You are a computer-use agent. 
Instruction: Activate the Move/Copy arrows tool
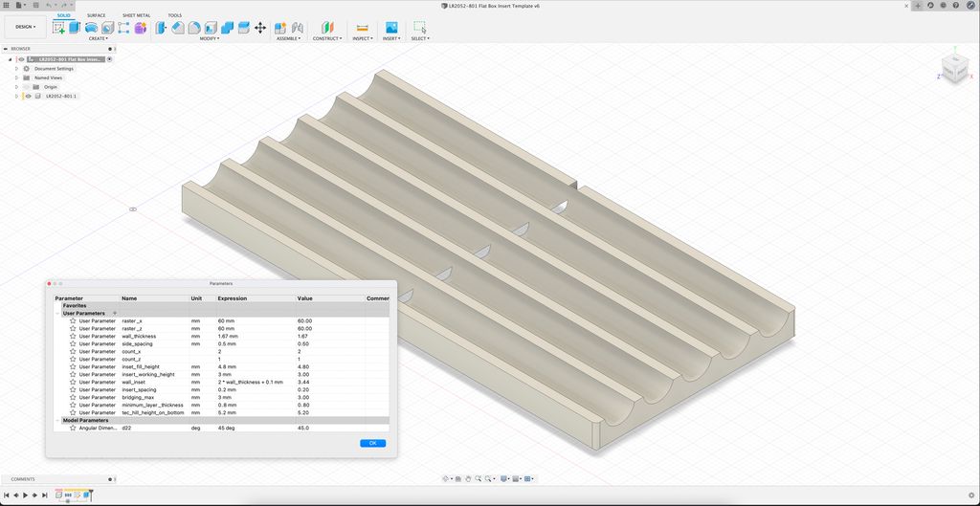click(260, 28)
